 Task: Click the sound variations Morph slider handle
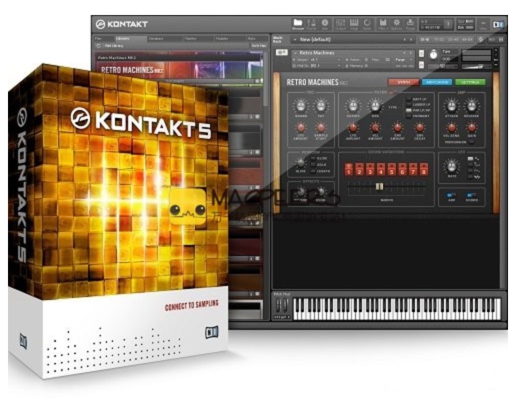point(379,186)
